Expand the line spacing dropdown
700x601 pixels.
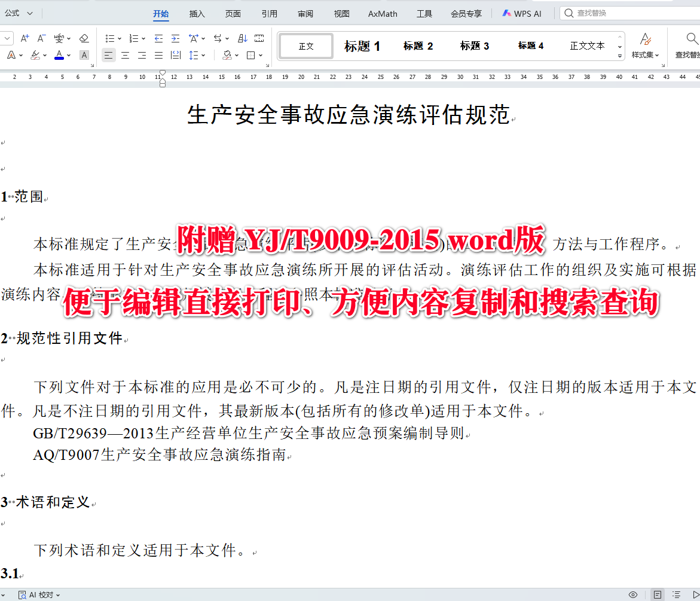(x=202, y=54)
